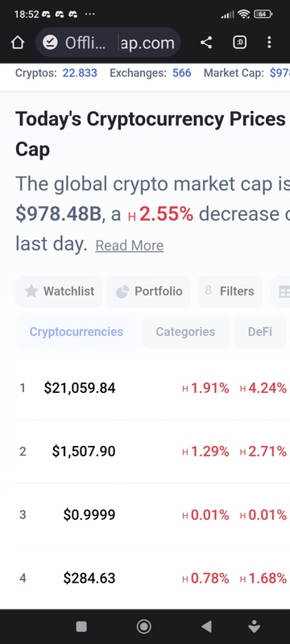This screenshot has width=290, height=644.
Task: Open the Exchanges 566 link
Action: pos(181,73)
